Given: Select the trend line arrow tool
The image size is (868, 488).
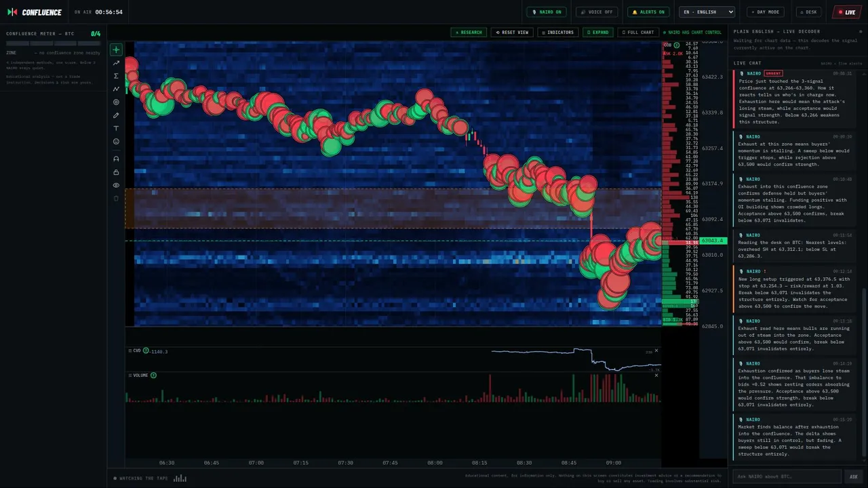Looking at the screenshot, I should 116,63.
